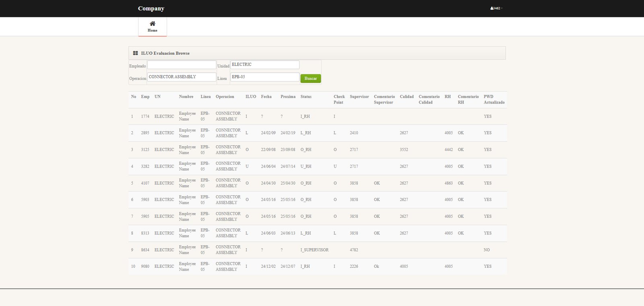Click employee number 2895
644x306 pixels.
pyautogui.click(x=145, y=133)
